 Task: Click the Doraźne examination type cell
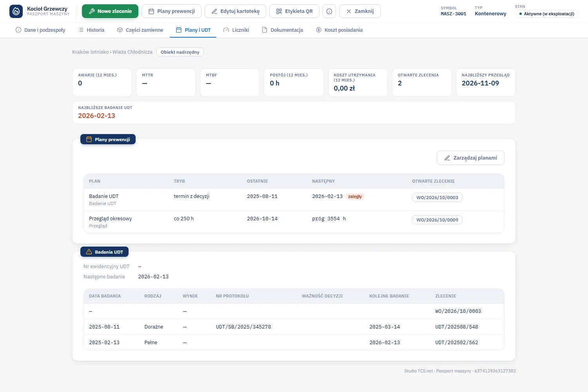[x=154, y=327]
